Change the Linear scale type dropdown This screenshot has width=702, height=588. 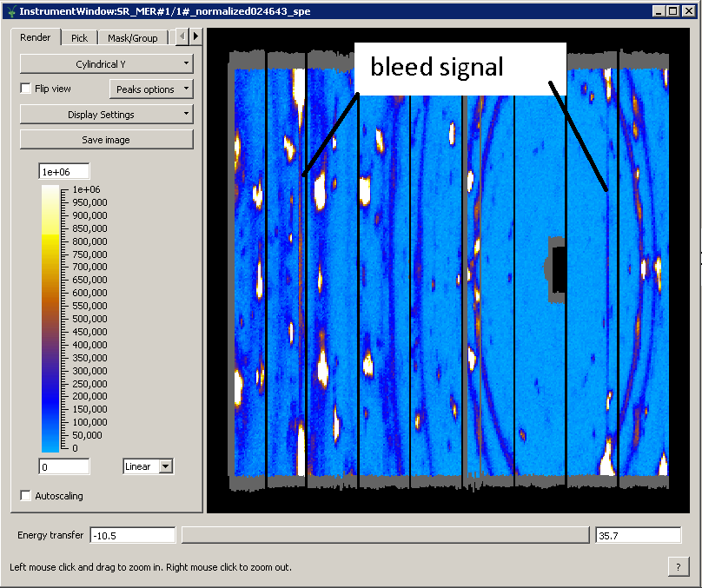point(148,466)
